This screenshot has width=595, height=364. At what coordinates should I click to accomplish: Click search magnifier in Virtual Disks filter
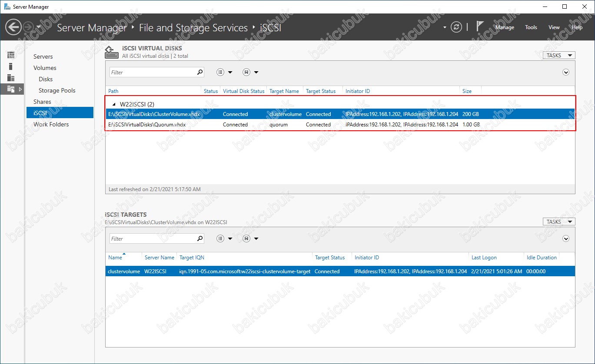tap(200, 72)
